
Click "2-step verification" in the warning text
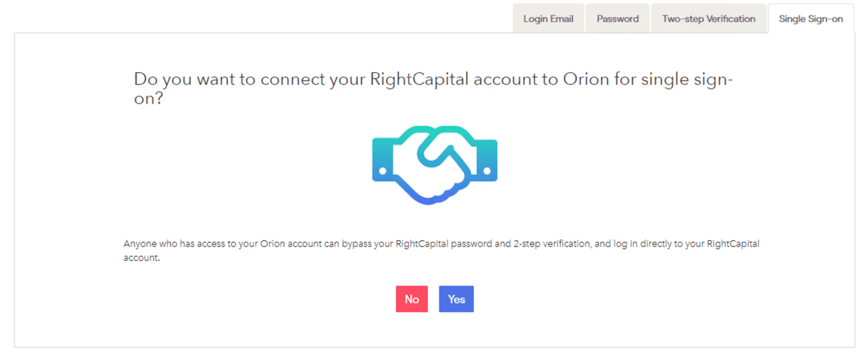(x=552, y=244)
